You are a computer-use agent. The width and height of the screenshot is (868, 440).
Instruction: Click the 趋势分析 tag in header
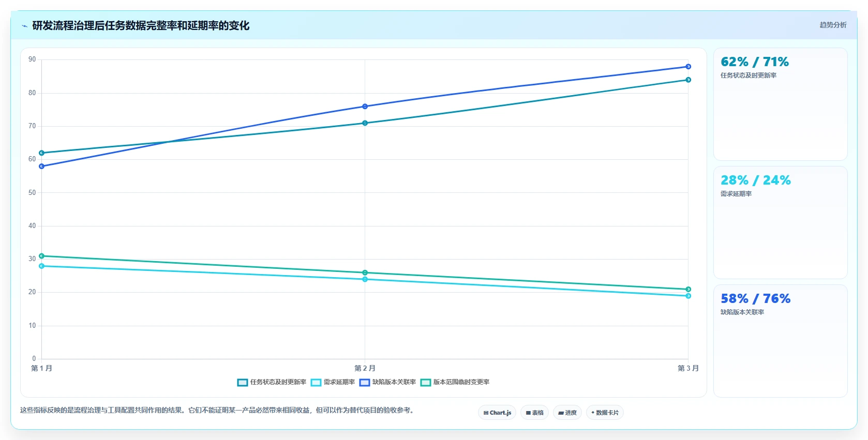[x=833, y=25]
